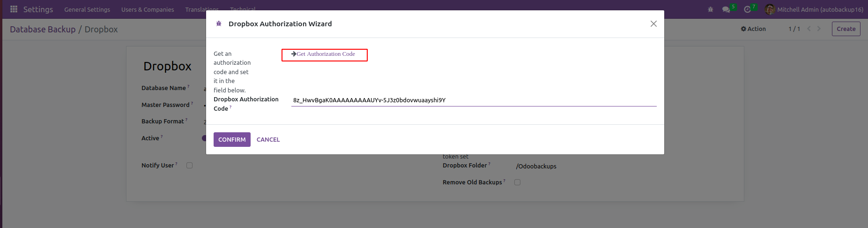Click the Dropbox record heading

(167, 66)
